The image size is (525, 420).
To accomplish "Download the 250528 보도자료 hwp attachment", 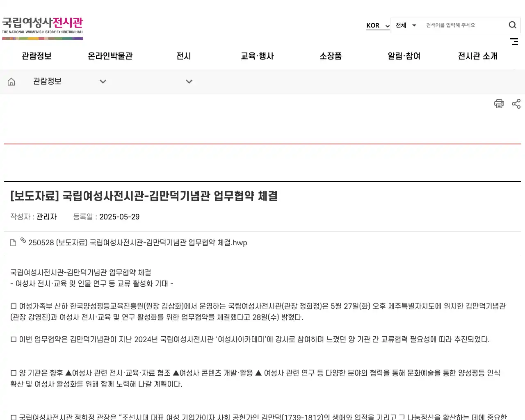I will tap(138, 242).
